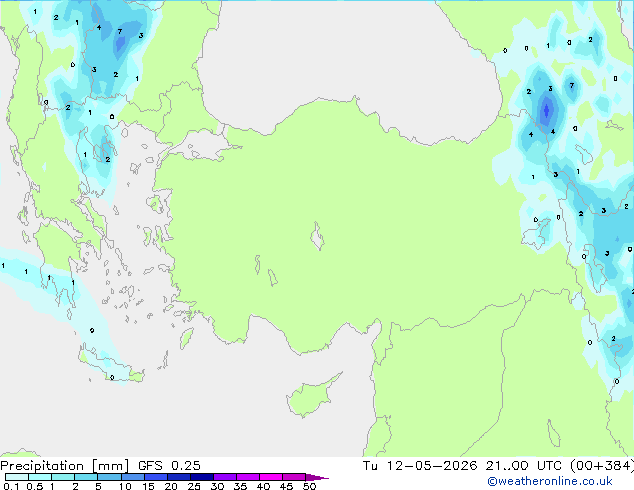Click the 35–40 mm violet legend swatch
This screenshot has height=490, width=634.
248,477
